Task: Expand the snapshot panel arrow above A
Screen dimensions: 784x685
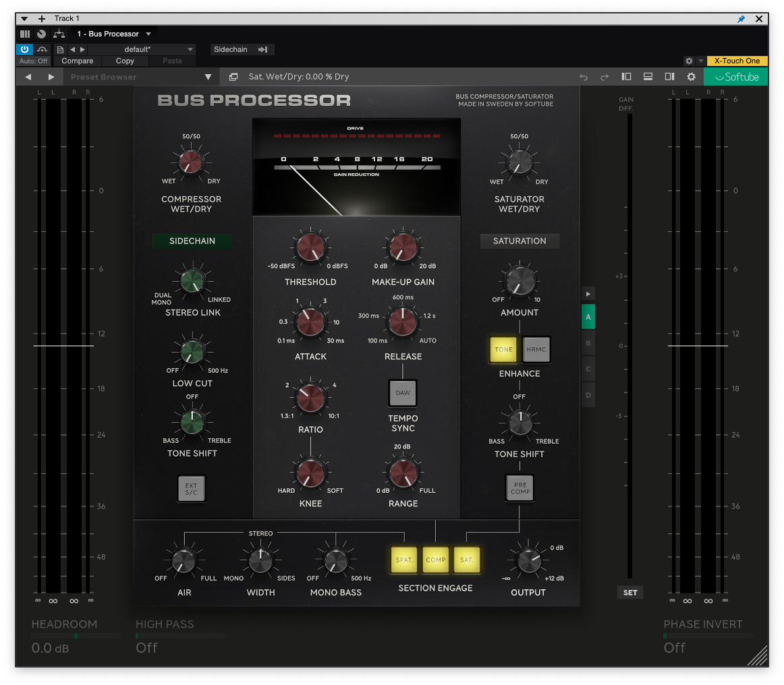Action: tap(588, 294)
